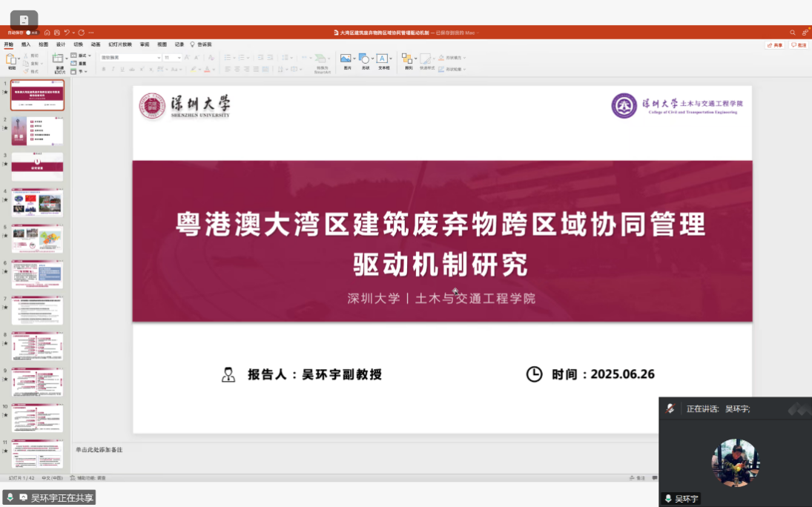Click the 批注 Comments button
The width and height of the screenshot is (812, 507).
click(x=799, y=45)
